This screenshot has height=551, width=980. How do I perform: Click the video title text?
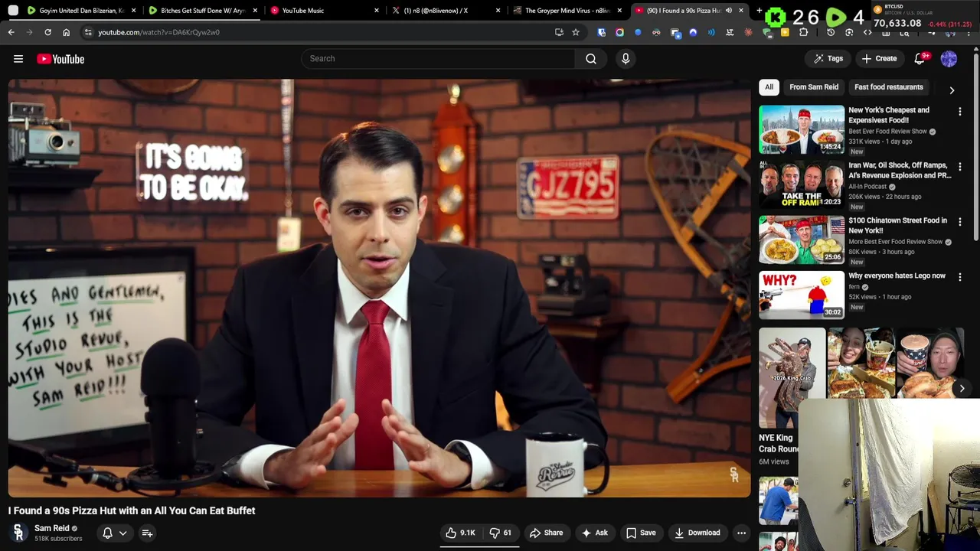pyautogui.click(x=132, y=510)
